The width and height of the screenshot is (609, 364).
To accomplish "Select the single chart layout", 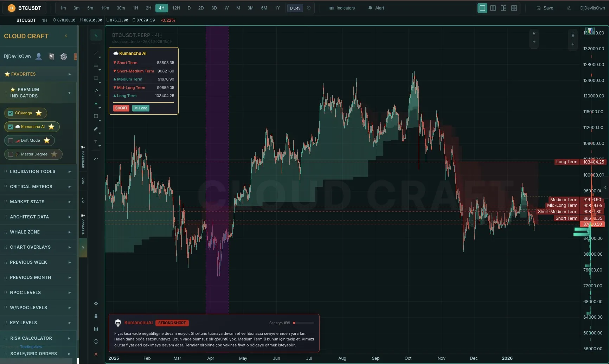I will (482, 8).
